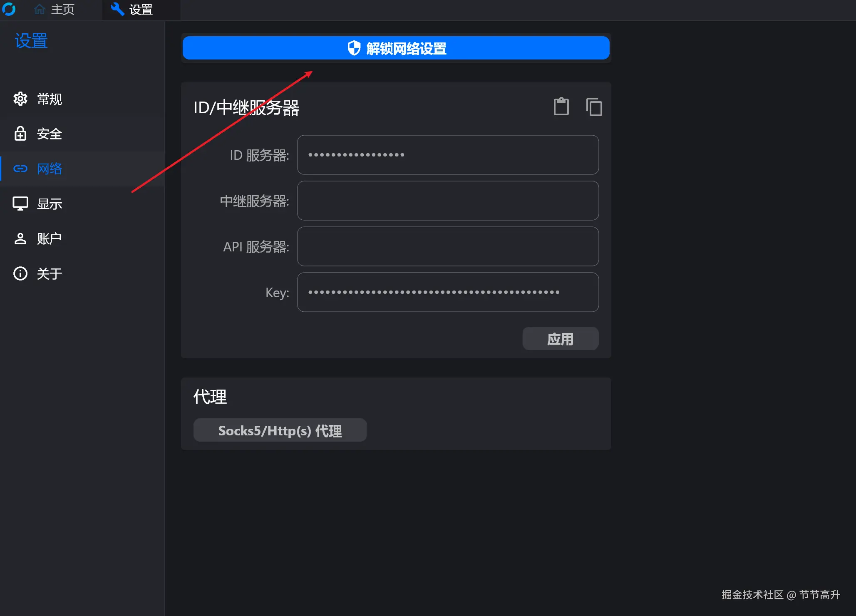Image resolution: width=856 pixels, height=616 pixels.
Task: Click the person icon next to 账户
Action: [20, 238]
